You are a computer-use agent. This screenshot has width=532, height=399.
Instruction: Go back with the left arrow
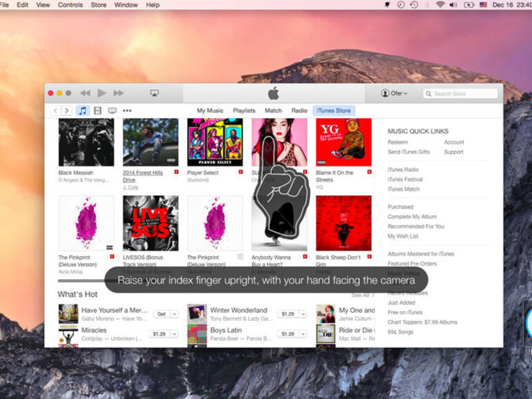[56, 110]
